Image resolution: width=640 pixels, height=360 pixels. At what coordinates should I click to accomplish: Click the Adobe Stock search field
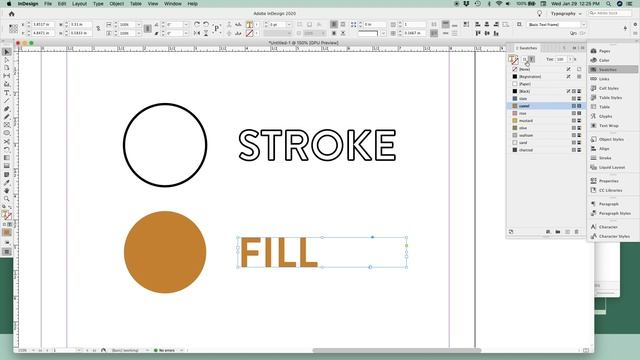[610, 13]
